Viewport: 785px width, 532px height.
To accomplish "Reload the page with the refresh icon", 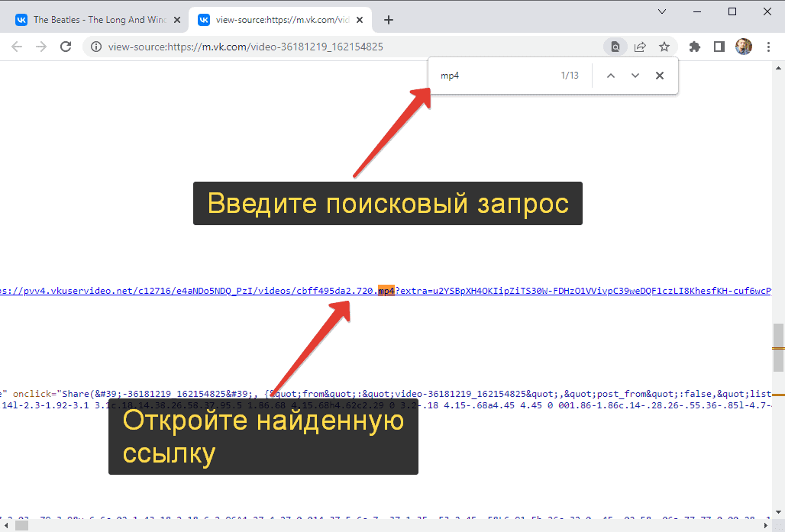I will click(x=66, y=47).
